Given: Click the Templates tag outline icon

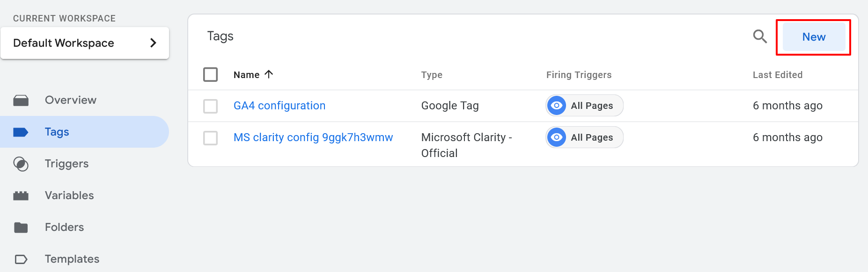Looking at the screenshot, I should coord(21,259).
